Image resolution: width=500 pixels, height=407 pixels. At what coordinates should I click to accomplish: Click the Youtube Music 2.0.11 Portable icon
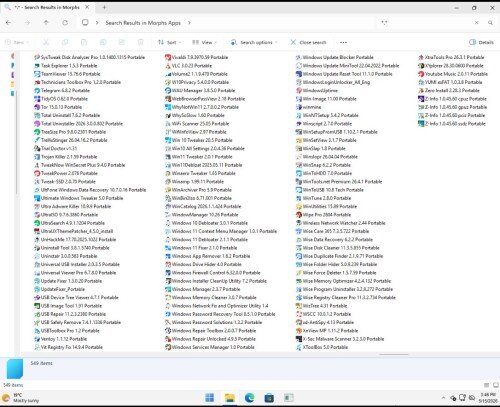click(421, 74)
